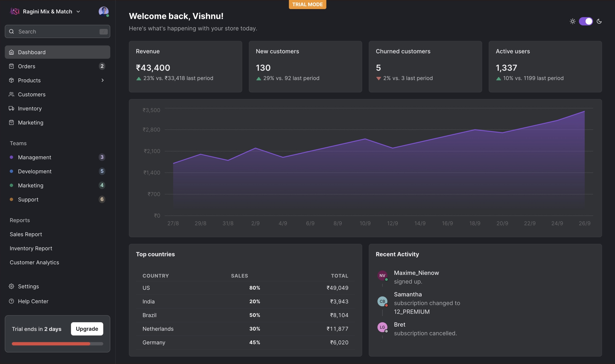Screen dimensions: 615x364
Task: Click the Revenue stat card
Action: 185,67
